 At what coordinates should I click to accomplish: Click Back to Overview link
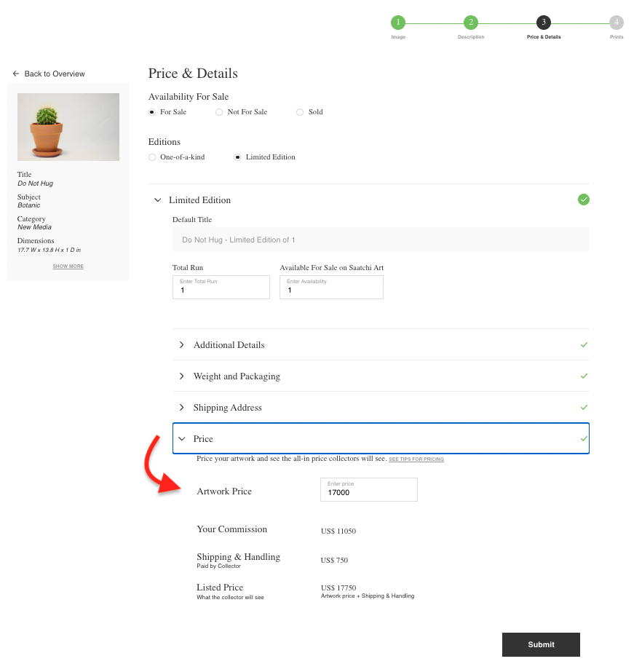point(55,74)
